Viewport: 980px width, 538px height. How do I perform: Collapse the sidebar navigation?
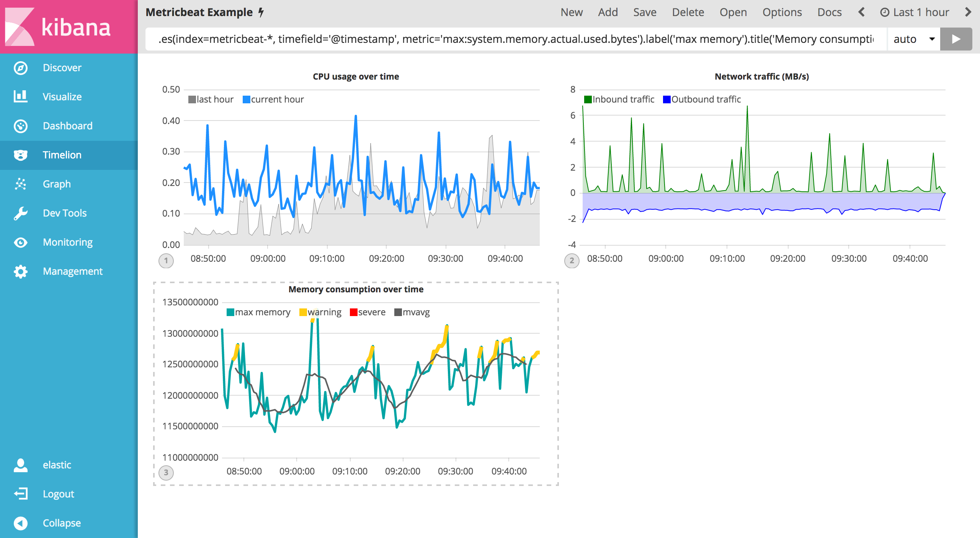tap(21, 523)
